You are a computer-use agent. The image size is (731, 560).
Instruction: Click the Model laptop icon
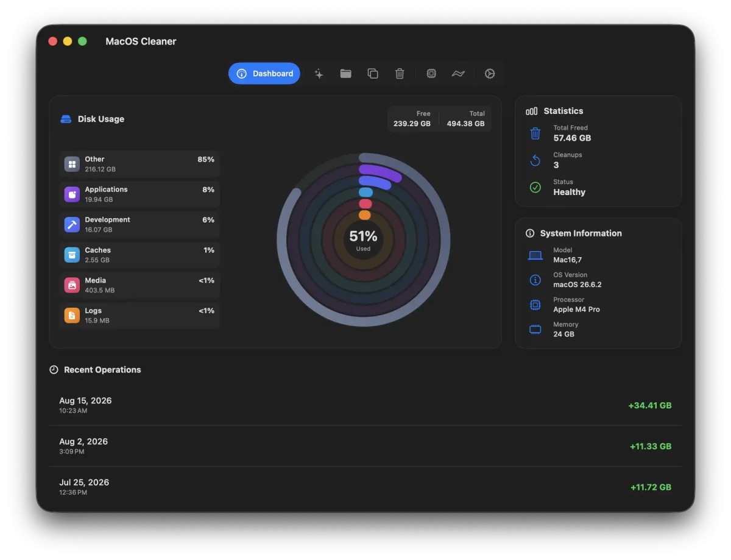point(535,255)
